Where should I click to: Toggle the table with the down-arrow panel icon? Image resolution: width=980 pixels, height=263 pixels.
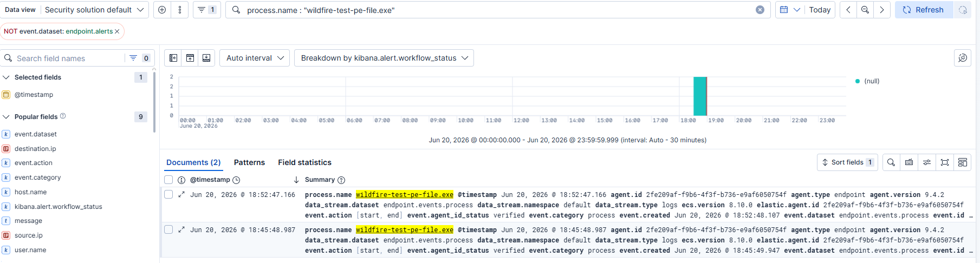coord(206,58)
